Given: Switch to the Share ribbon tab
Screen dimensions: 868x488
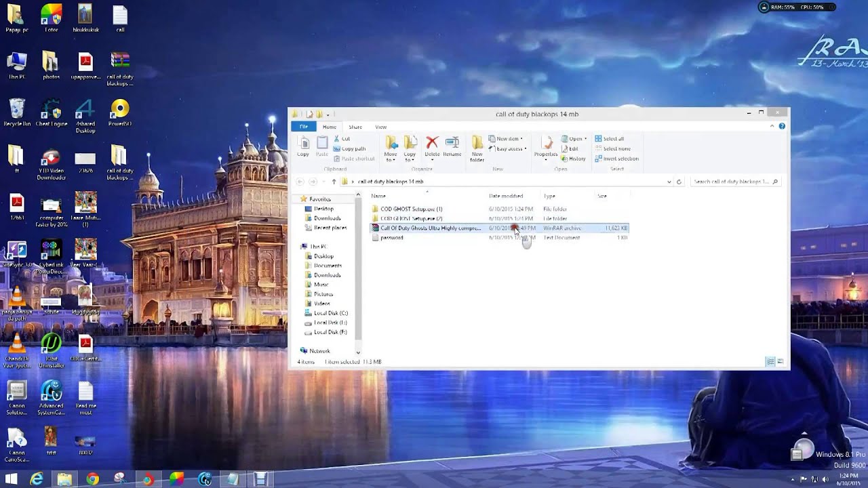Looking at the screenshot, I should click(x=355, y=127).
